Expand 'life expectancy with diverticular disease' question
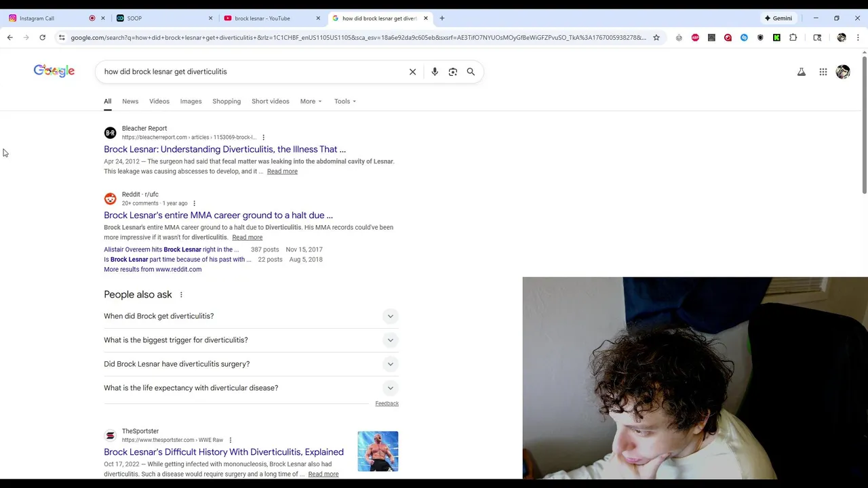The image size is (868, 488). tap(251, 388)
